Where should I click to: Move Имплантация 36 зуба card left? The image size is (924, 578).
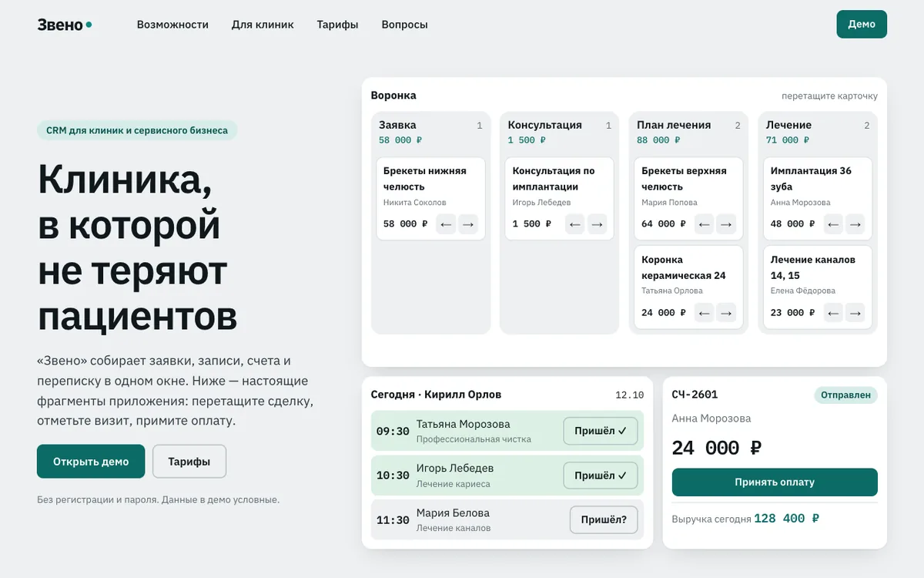(832, 224)
